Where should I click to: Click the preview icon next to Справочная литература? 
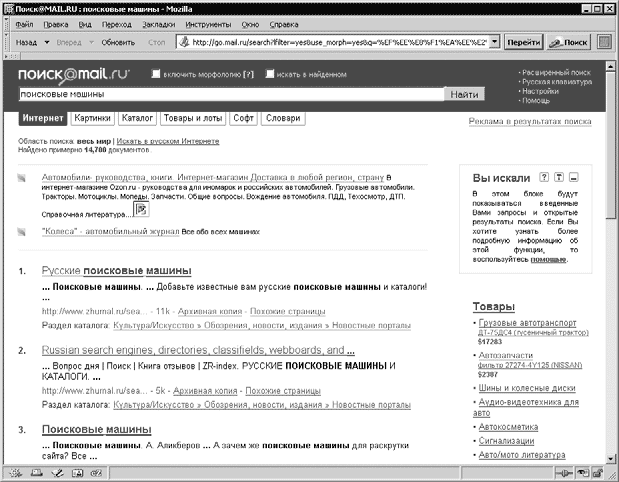click(x=141, y=209)
